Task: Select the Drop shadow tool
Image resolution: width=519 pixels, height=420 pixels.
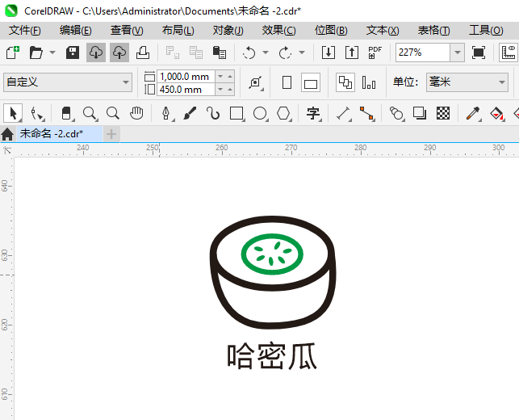Action: pyautogui.click(x=420, y=113)
